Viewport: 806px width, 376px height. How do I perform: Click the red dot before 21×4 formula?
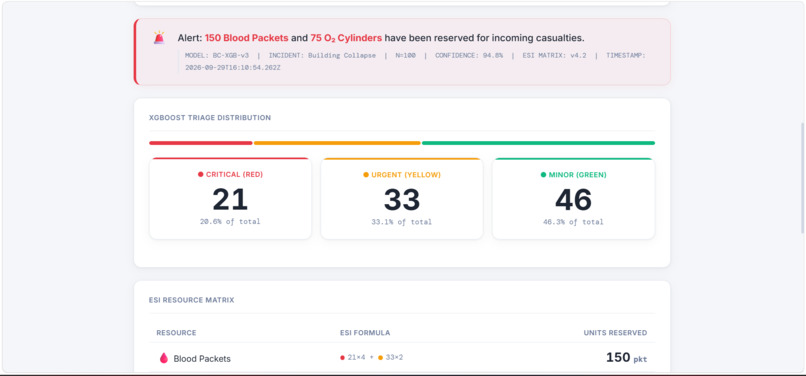click(342, 357)
